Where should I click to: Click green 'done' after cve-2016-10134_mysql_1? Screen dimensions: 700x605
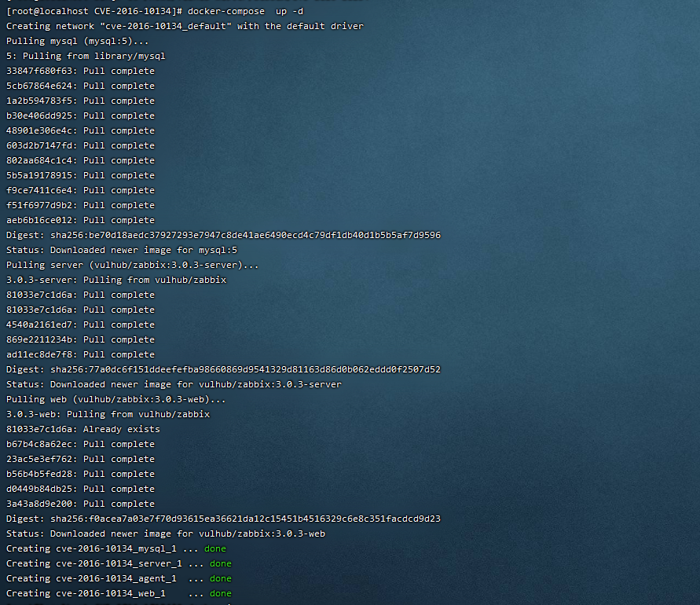coord(215,548)
